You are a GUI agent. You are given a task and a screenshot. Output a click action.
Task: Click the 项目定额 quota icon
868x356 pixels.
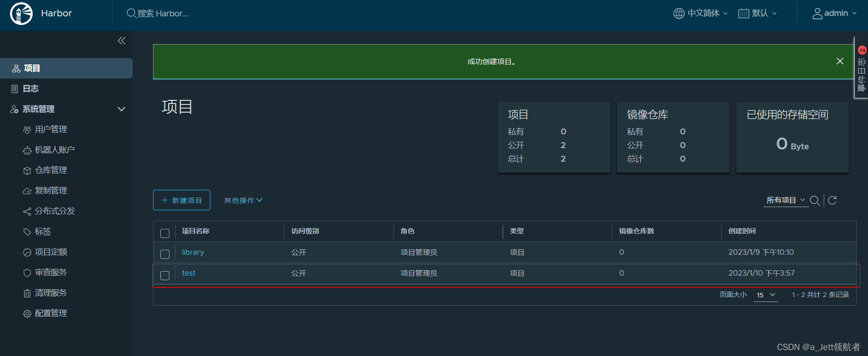click(27, 252)
